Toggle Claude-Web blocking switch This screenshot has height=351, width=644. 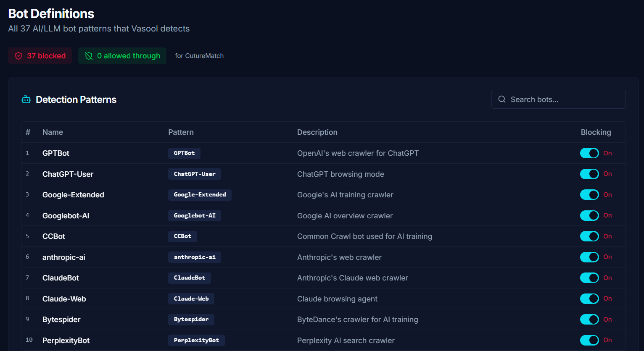(589, 299)
